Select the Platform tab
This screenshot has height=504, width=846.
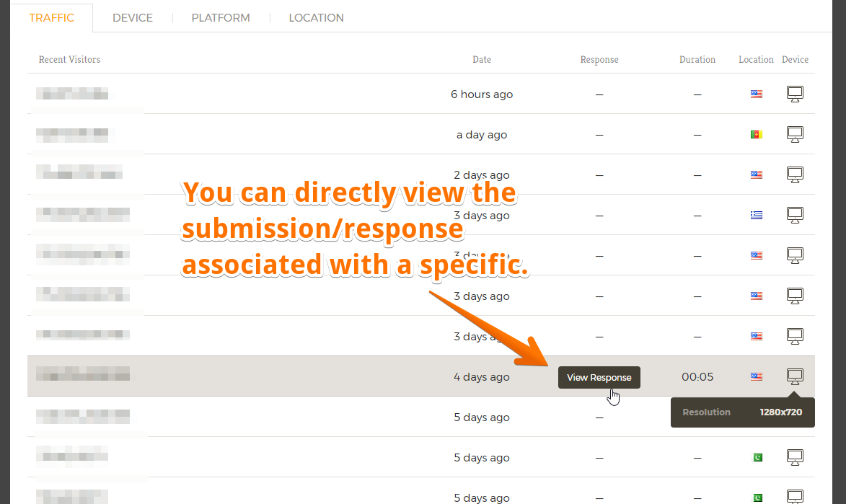pos(221,18)
